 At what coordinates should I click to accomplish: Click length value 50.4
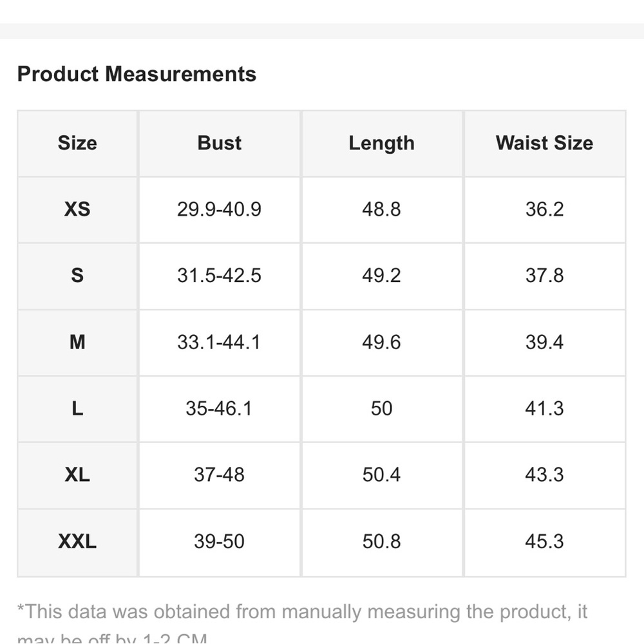381,475
